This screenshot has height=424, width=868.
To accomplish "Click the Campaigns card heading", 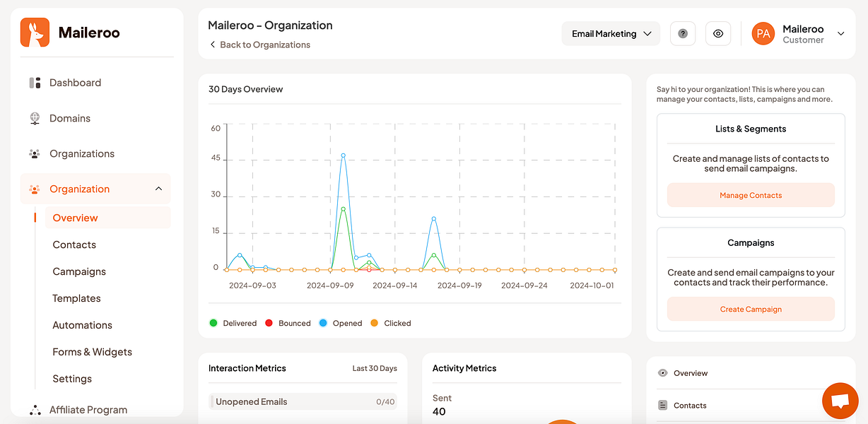I will click(x=751, y=243).
